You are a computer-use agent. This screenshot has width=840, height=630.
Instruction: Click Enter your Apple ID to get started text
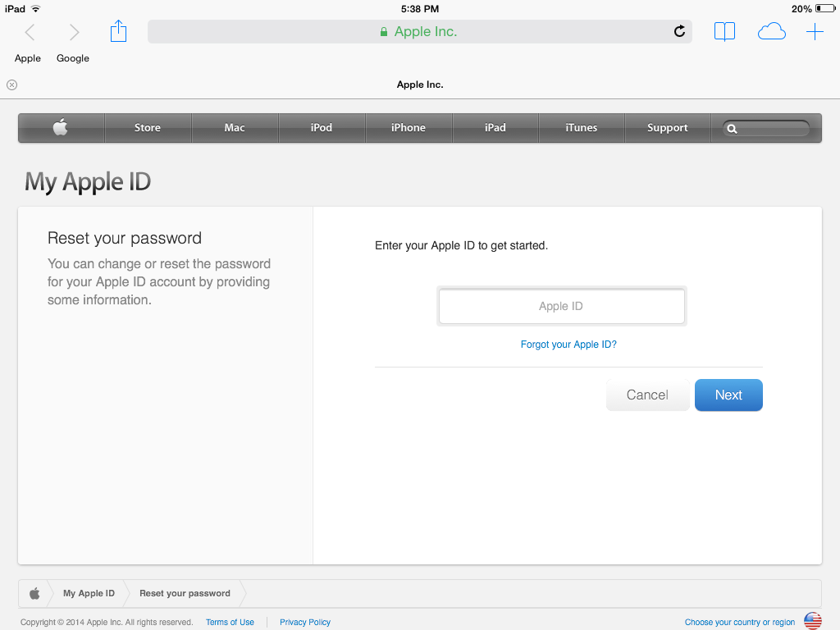[x=461, y=246]
